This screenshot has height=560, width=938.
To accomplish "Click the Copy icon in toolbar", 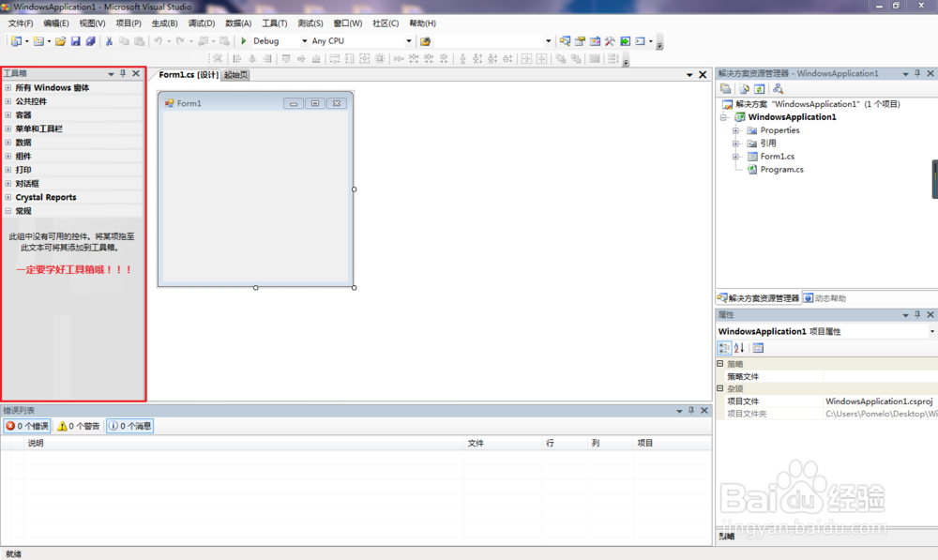I will point(124,41).
